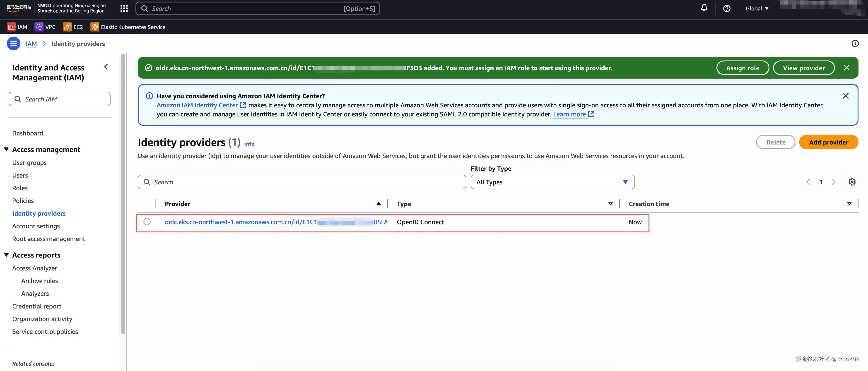Close the IAM Identity Center info banner
Screen dimensions: 868x371
(845, 96)
